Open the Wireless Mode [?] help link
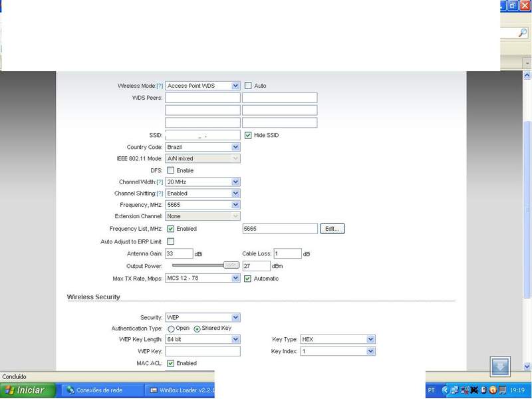 (x=160, y=86)
